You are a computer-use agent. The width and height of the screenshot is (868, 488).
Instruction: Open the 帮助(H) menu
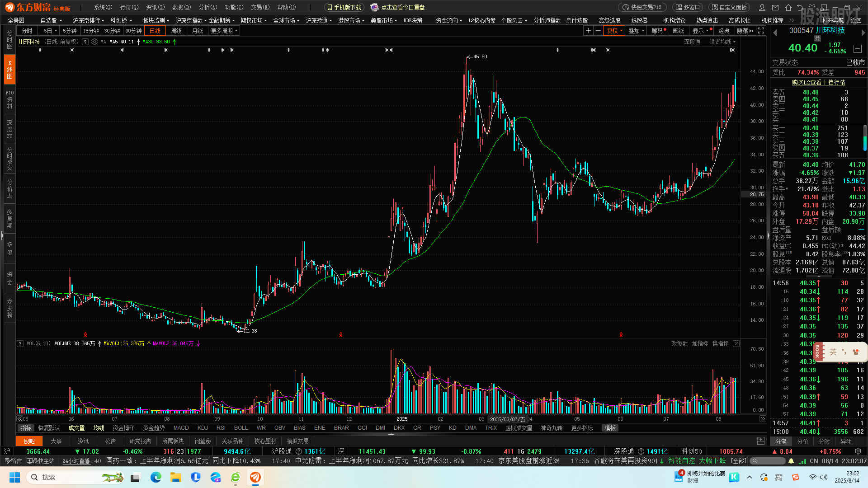coord(286,7)
